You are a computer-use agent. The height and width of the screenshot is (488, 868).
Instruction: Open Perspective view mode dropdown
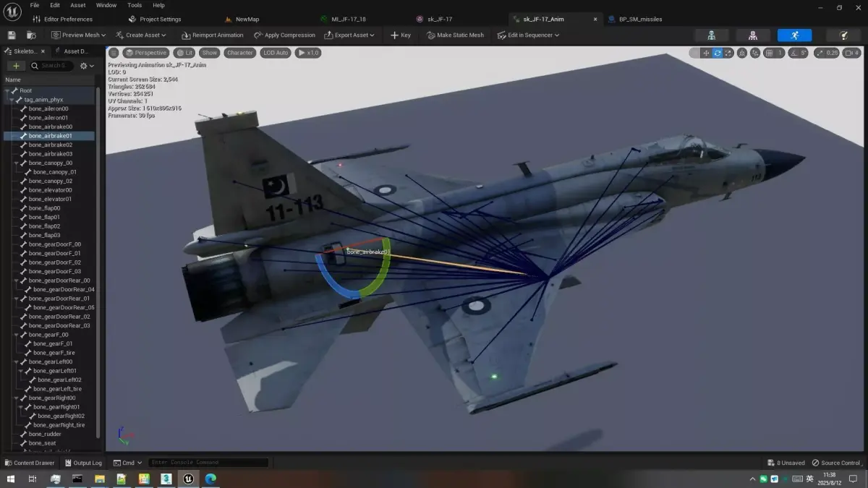(x=146, y=53)
